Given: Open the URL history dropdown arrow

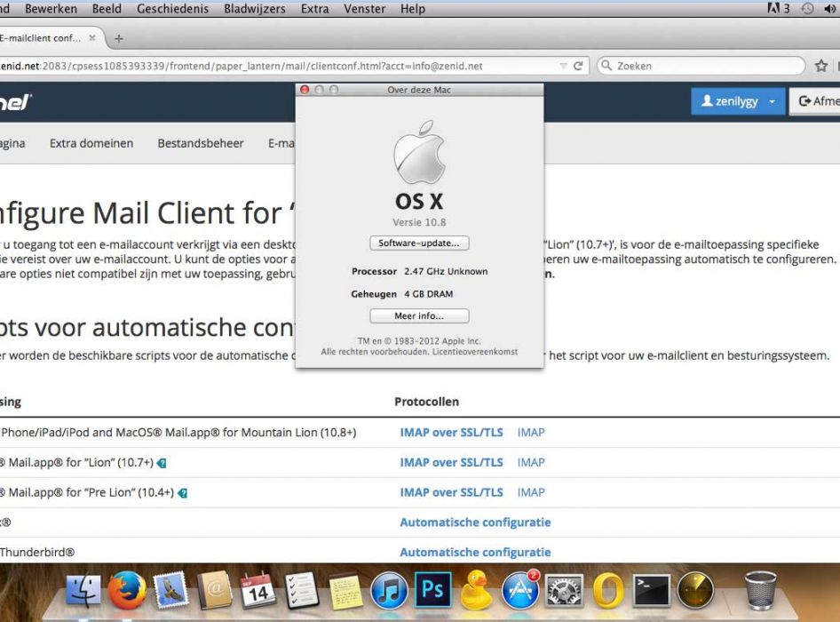Looking at the screenshot, I should [564, 66].
